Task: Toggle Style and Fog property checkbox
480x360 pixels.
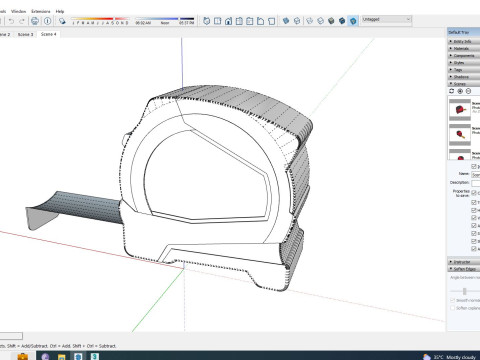Action: pos(474,233)
